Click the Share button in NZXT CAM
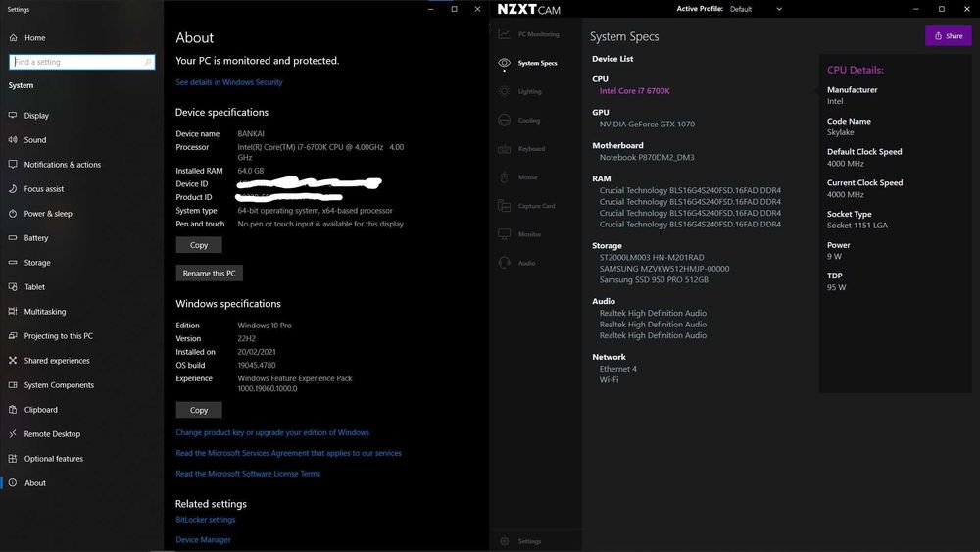This screenshot has width=980, height=552. point(948,36)
